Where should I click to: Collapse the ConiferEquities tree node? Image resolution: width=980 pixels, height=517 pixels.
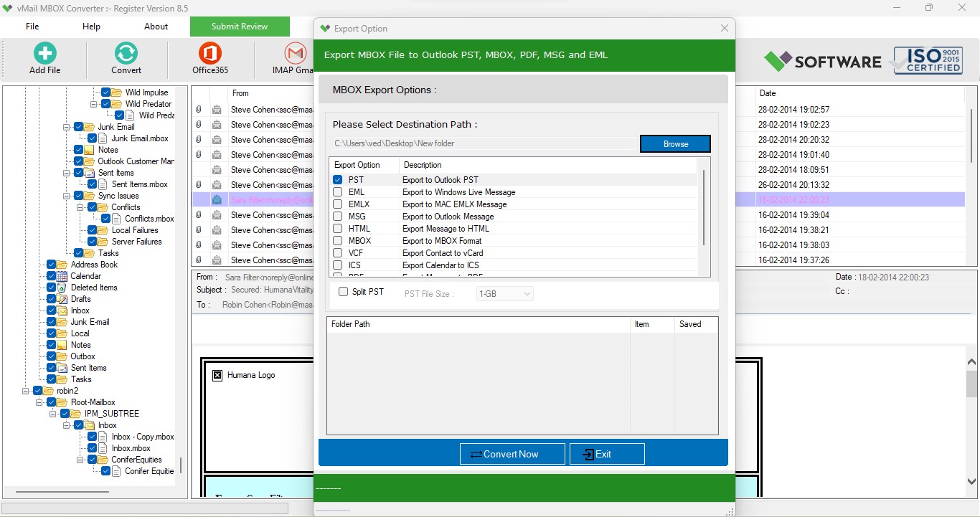pos(80,460)
